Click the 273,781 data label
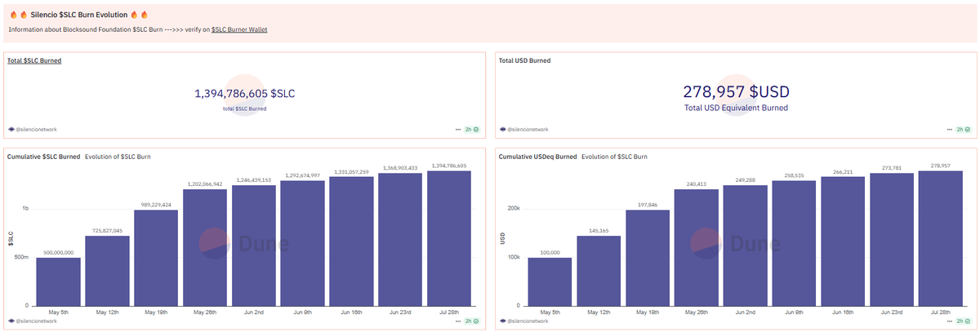Screen dimensions: 980x332 [892, 168]
